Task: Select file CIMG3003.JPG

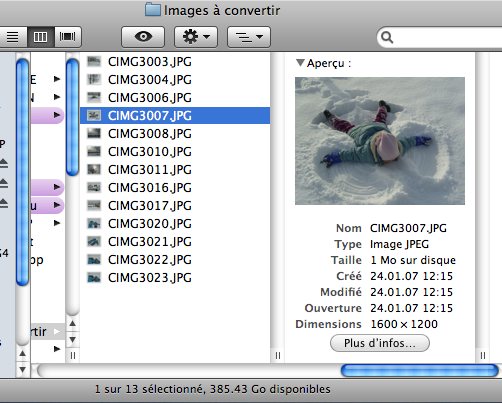Action: [x=175, y=62]
